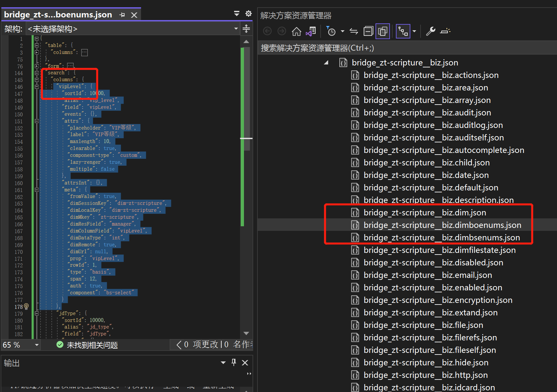Click the 输出 panel title
Image resolution: width=557 pixels, height=392 pixels.
12,363
